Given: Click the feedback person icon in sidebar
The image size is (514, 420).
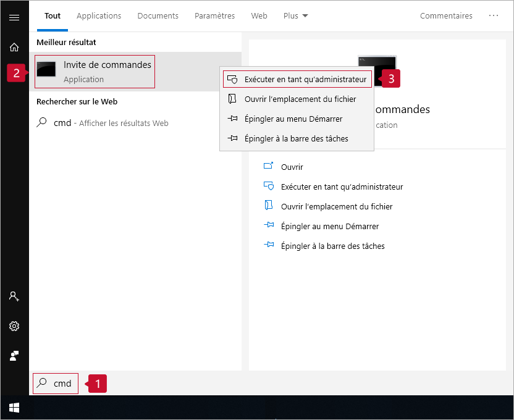Looking at the screenshot, I should point(14,356).
